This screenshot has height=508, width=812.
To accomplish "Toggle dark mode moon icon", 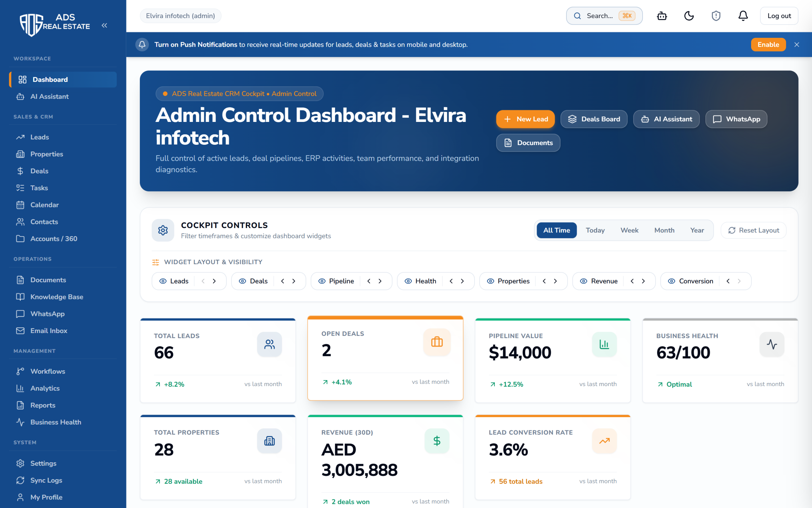I will 689,16.
